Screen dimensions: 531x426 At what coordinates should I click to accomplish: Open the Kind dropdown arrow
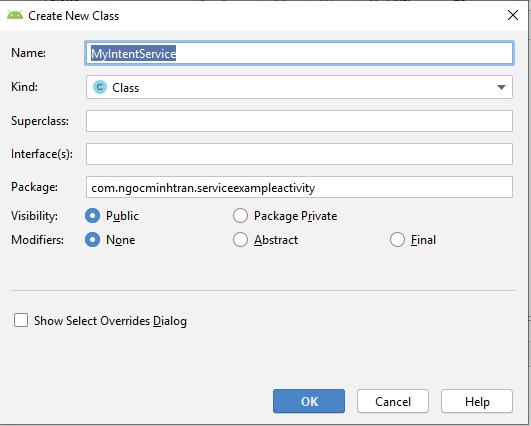(x=501, y=87)
